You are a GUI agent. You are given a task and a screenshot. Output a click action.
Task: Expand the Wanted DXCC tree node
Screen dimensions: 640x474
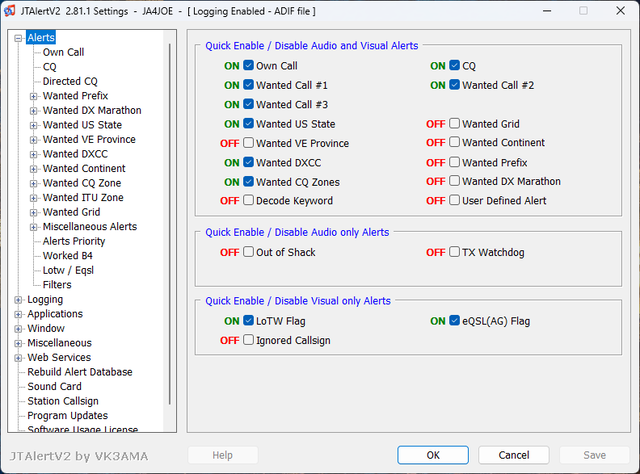pyautogui.click(x=33, y=155)
